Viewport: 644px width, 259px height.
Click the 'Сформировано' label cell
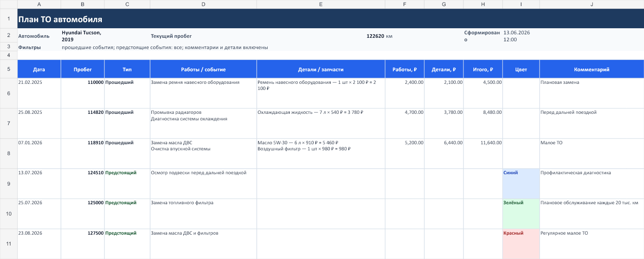(x=483, y=36)
